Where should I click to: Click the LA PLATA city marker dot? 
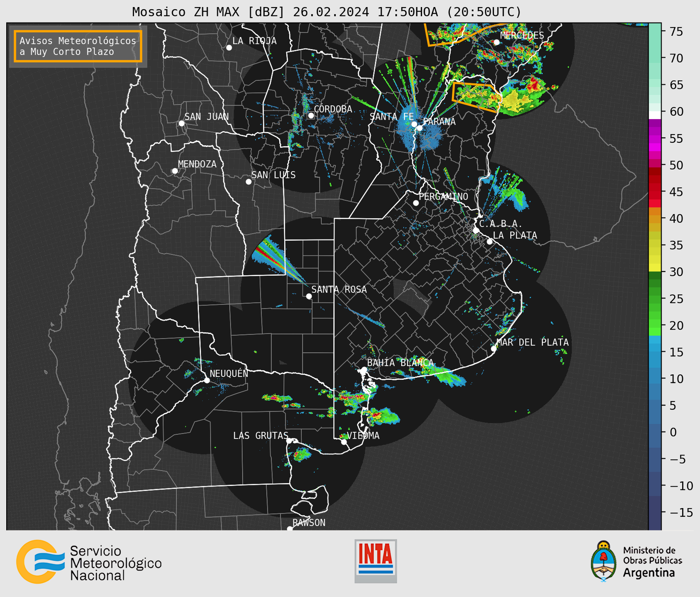click(490, 242)
